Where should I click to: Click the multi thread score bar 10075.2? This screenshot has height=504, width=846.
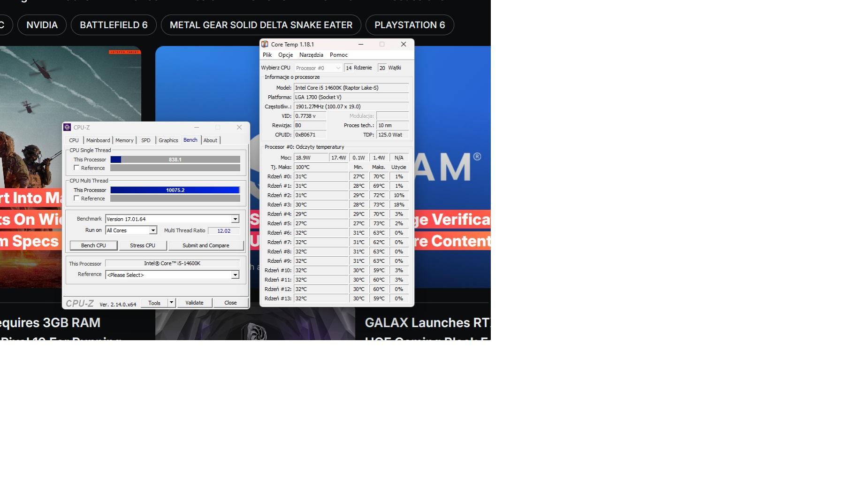pyautogui.click(x=175, y=190)
